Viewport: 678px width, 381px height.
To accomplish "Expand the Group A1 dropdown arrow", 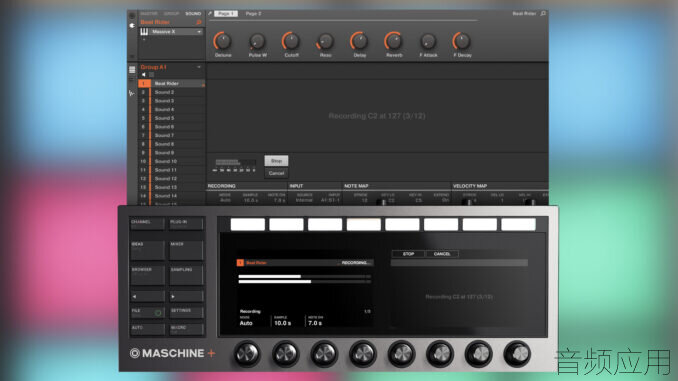I will point(199,67).
